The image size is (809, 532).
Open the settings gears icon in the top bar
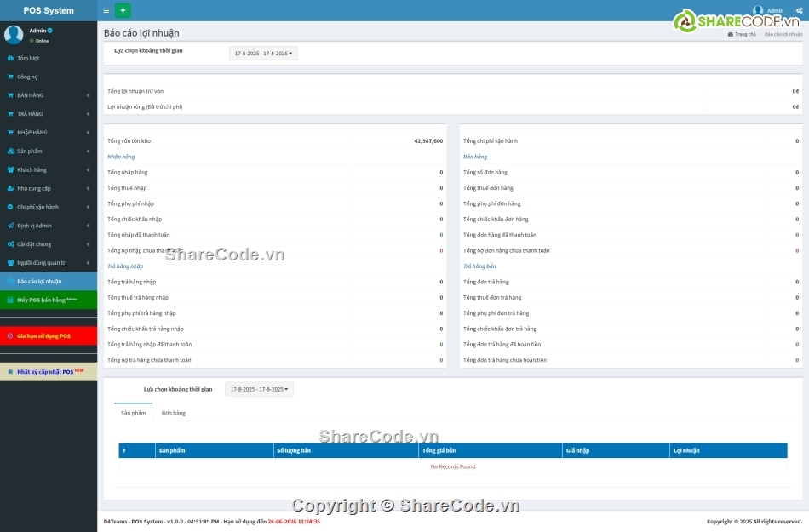pyautogui.click(x=798, y=11)
